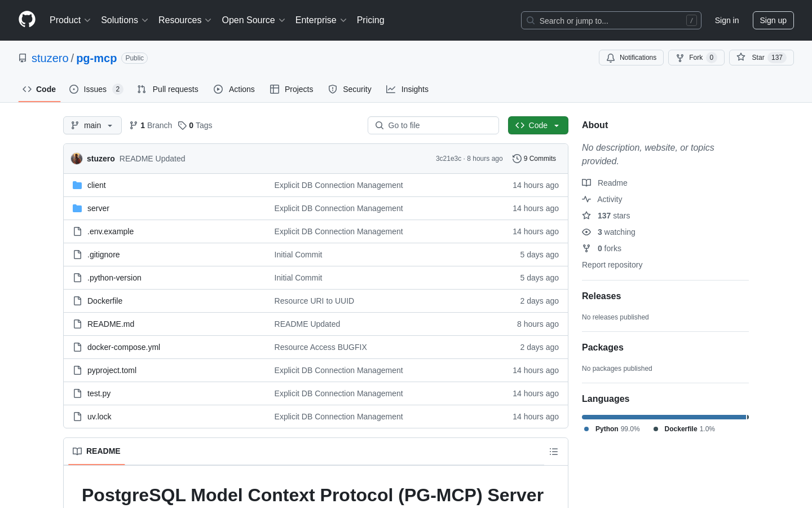Switch to the Issues tab
812x508 pixels.
[95, 89]
